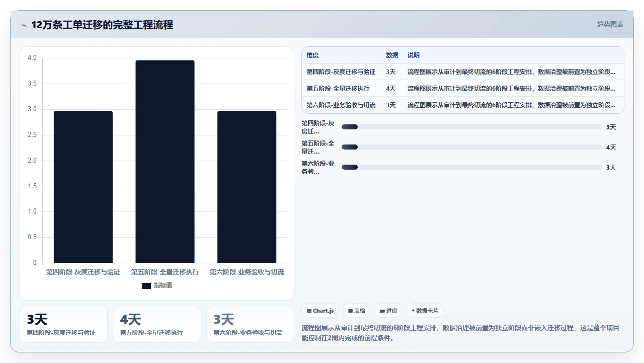
Task: Select table cell 第四阶段-灰度迁移与验证
Action: click(x=341, y=72)
